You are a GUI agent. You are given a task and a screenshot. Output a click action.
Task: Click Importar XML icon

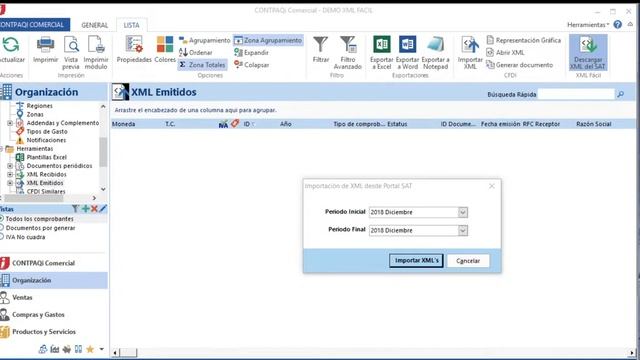point(470,45)
